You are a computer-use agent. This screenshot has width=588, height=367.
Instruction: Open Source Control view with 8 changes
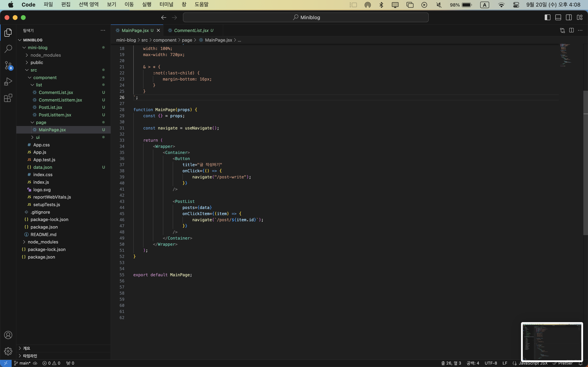(x=8, y=65)
